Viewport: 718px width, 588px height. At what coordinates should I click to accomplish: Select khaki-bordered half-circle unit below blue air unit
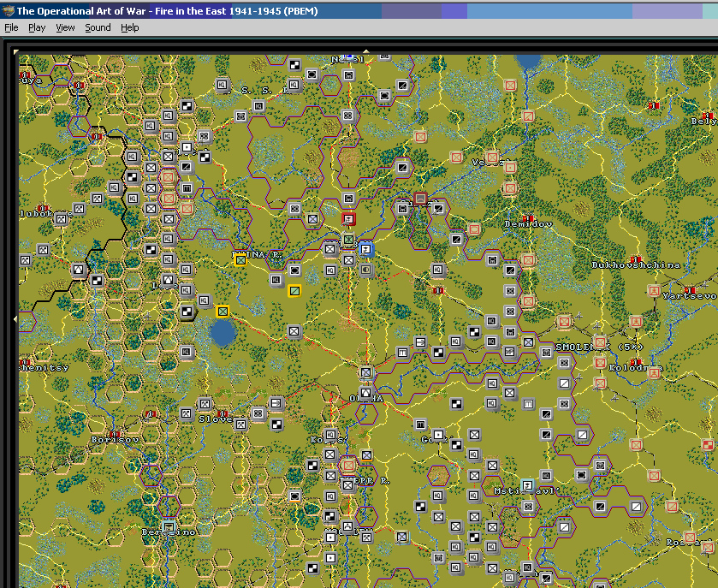tap(366, 270)
